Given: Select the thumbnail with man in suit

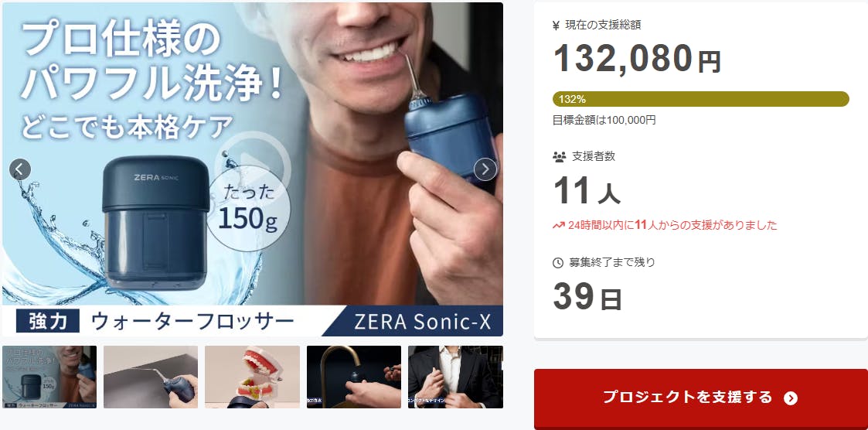Looking at the screenshot, I should [455, 377].
